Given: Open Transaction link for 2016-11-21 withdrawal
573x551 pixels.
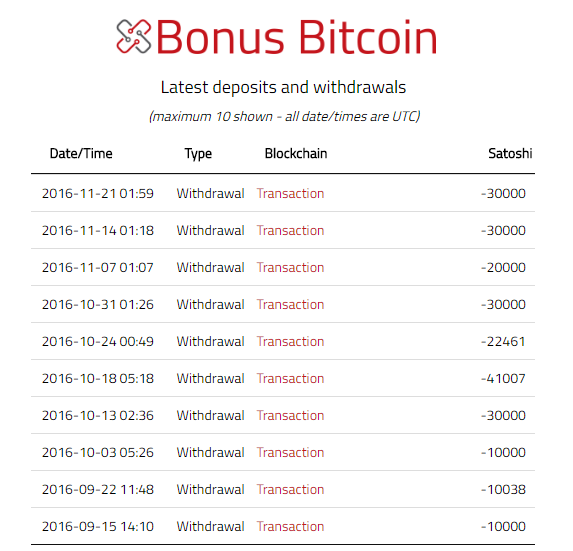Looking at the screenshot, I should click(290, 194).
